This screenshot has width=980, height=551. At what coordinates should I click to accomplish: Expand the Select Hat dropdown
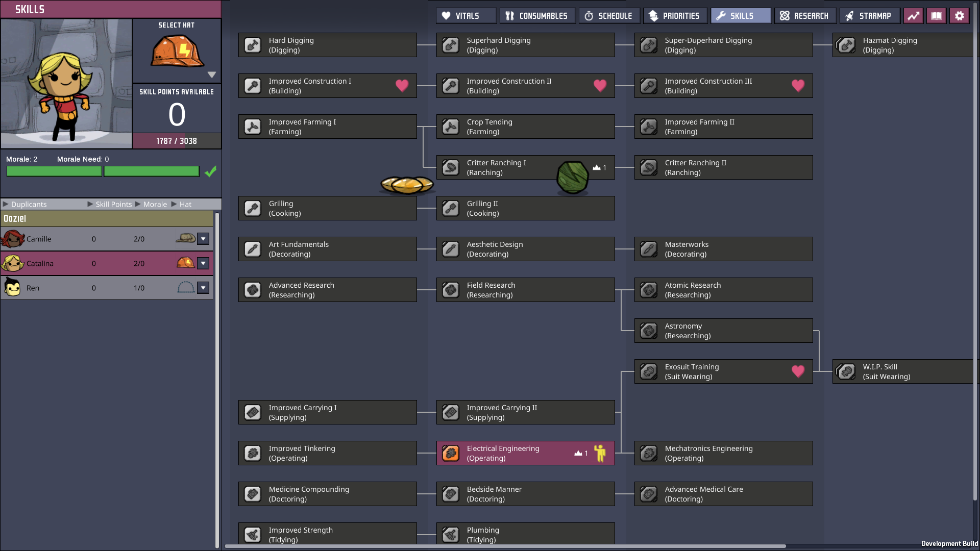coord(212,74)
